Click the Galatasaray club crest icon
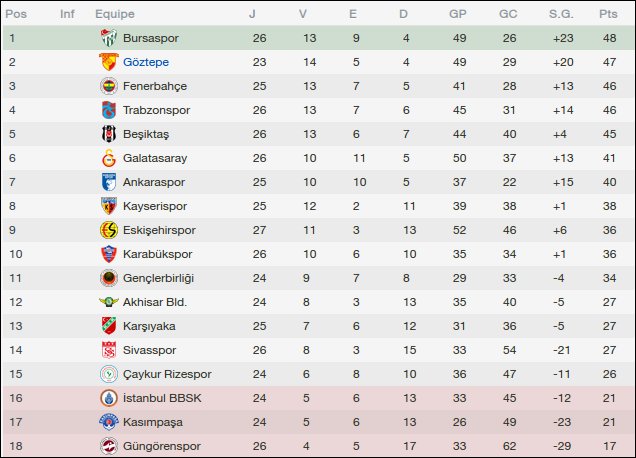Viewport: 636px width, 458px height. [108, 158]
